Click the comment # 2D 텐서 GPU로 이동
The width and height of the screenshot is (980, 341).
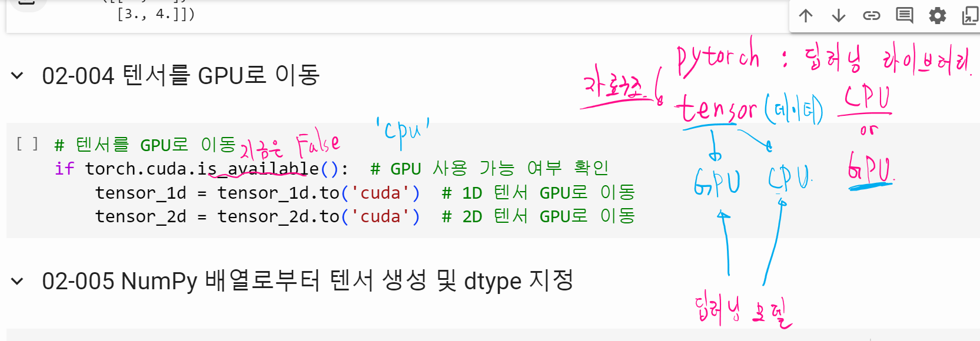click(538, 216)
